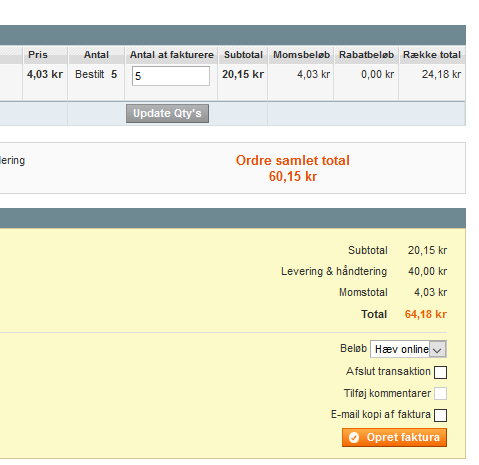Click the row total value 24,18 kr

coord(441,74)
